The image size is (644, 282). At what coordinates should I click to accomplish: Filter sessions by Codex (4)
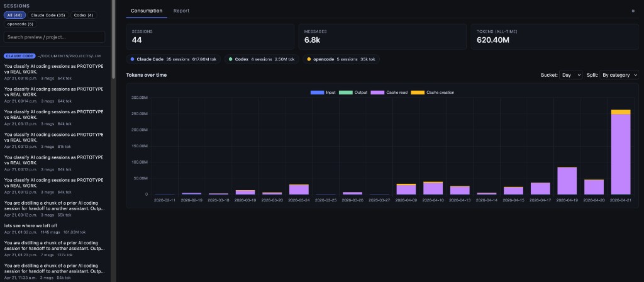point(83,14)
